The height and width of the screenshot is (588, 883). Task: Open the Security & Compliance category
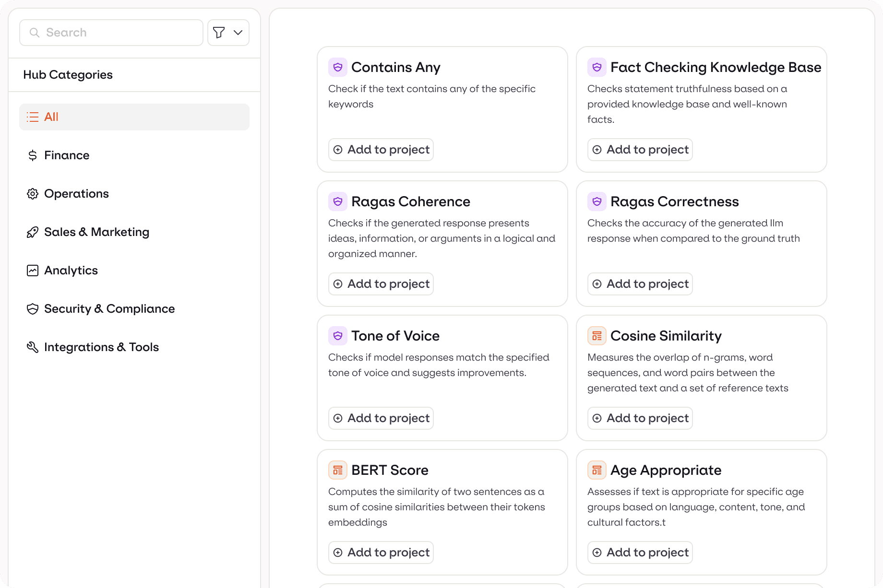tap(109, 309)
